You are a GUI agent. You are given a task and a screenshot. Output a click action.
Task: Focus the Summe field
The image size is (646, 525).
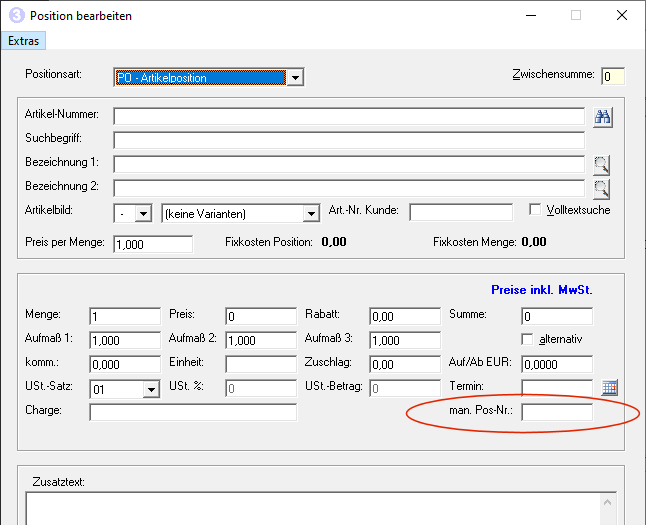(557, 316)
